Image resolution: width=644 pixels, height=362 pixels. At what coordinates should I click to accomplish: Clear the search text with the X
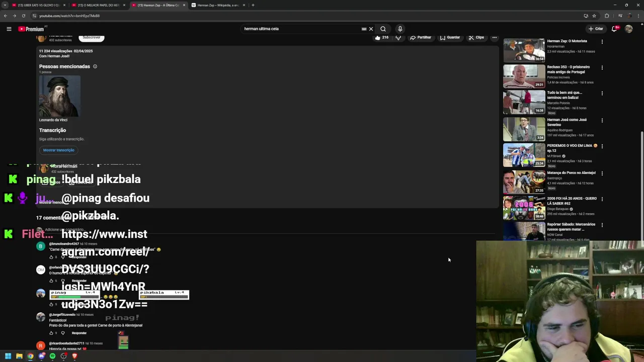371,29
